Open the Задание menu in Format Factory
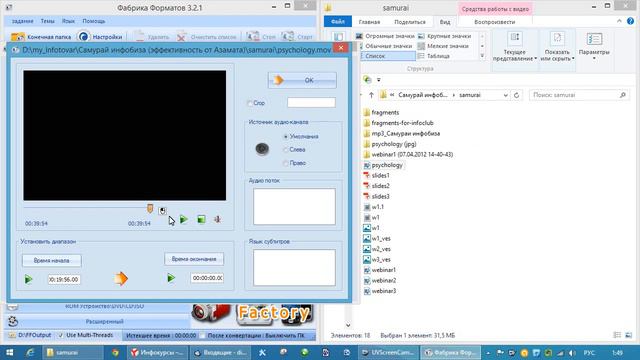Image resolution: width=640 pixels, height=360 pixels. [22, 21]
